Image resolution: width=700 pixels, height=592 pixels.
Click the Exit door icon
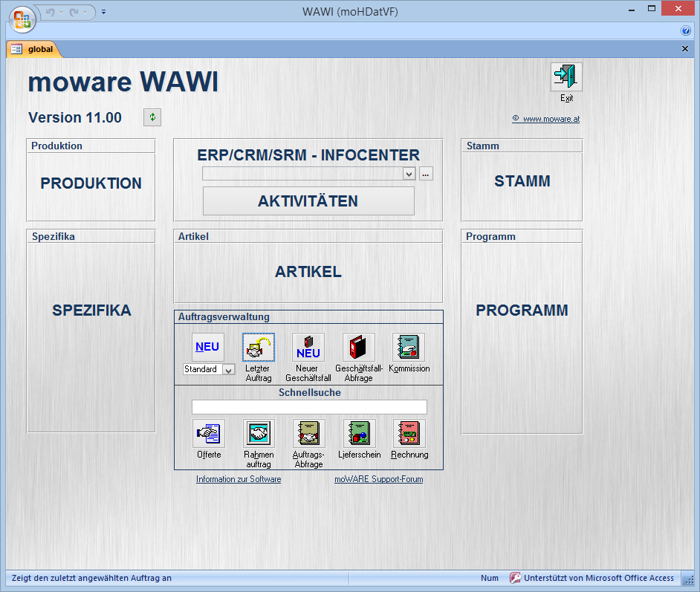(x=566, y=77)
